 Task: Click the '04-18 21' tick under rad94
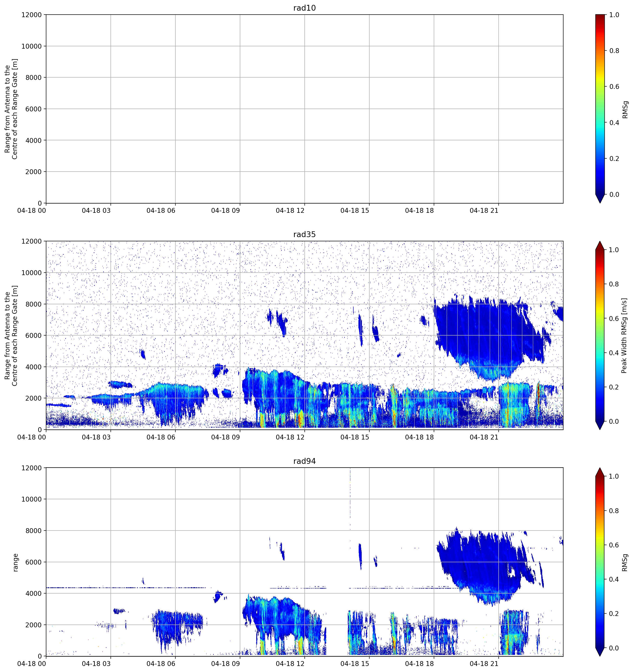click(484, 664)
